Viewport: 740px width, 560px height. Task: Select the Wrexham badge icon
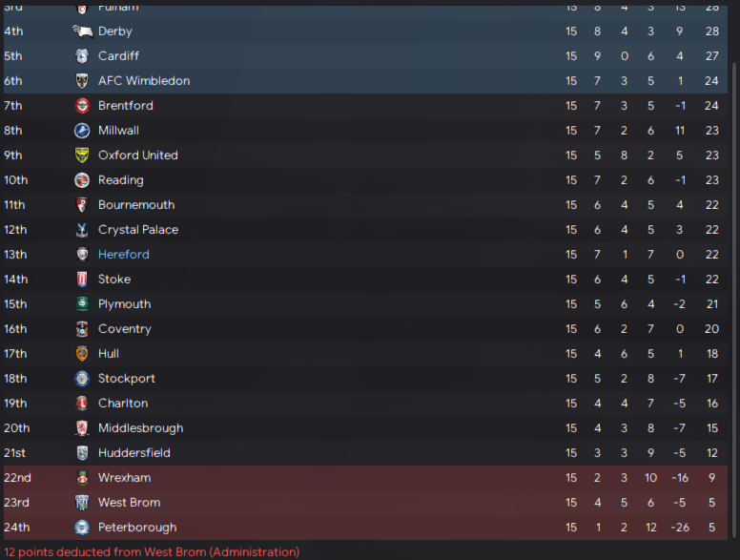82,478
